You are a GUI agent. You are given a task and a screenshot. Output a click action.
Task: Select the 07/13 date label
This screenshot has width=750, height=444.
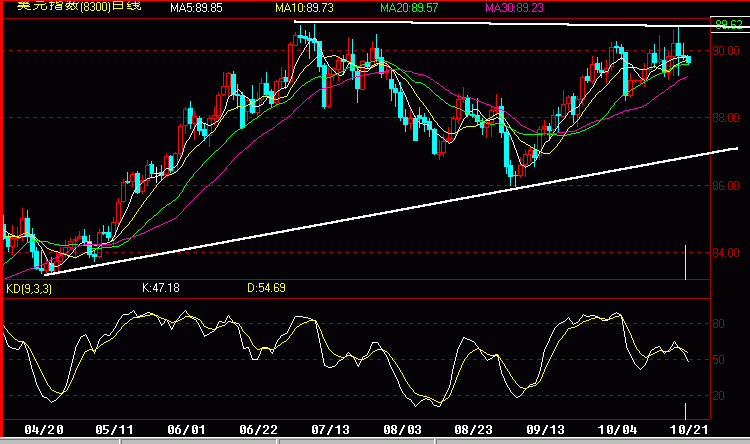tap(330, 430)
